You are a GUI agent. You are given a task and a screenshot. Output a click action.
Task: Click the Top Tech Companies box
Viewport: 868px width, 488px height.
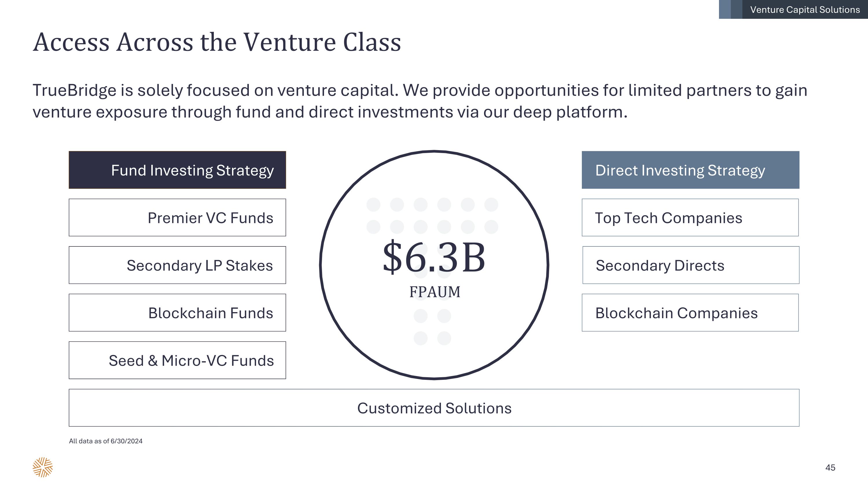pos(690,218)
